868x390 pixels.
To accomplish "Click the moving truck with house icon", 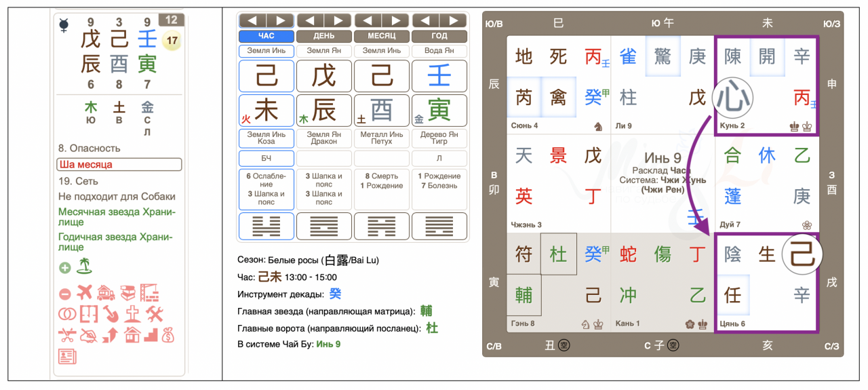I will (107, 294).
